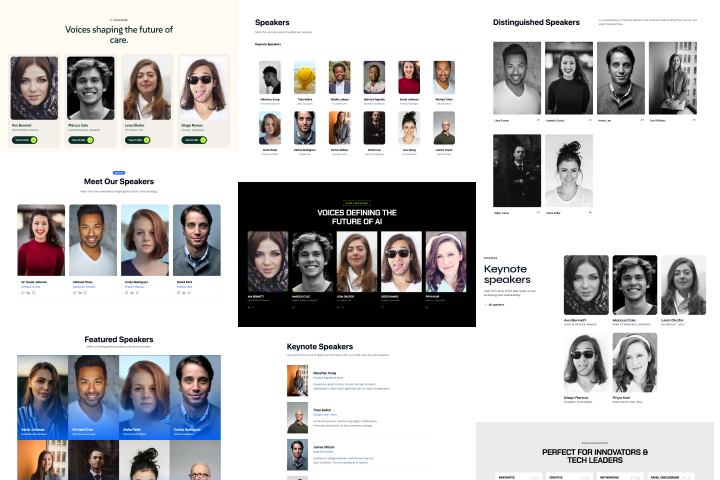Open Priya Nair's grayscale photo under Keynote speakers
This screenshot has width=720, height=480.
635,363
